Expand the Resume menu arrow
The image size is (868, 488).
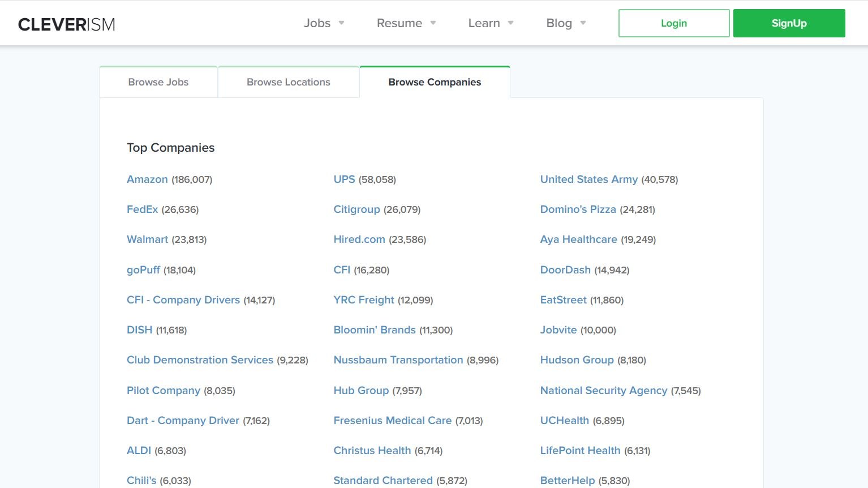[x=433, y=23]
